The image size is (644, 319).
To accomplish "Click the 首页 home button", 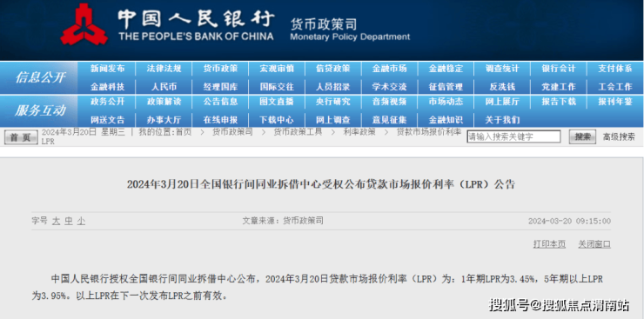I will (21, 137).
